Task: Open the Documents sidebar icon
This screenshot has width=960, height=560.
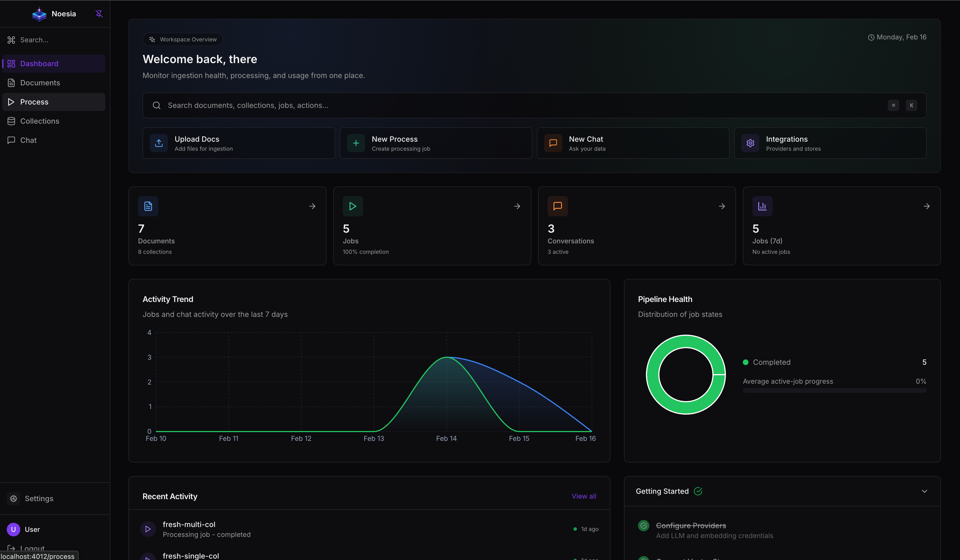Action: click(11, 82)
